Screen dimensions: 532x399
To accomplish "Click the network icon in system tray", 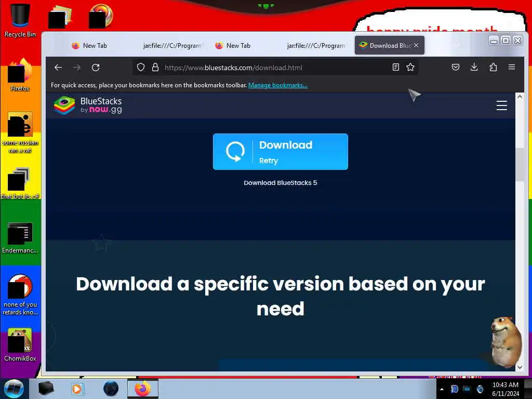I will click(467, 389).
